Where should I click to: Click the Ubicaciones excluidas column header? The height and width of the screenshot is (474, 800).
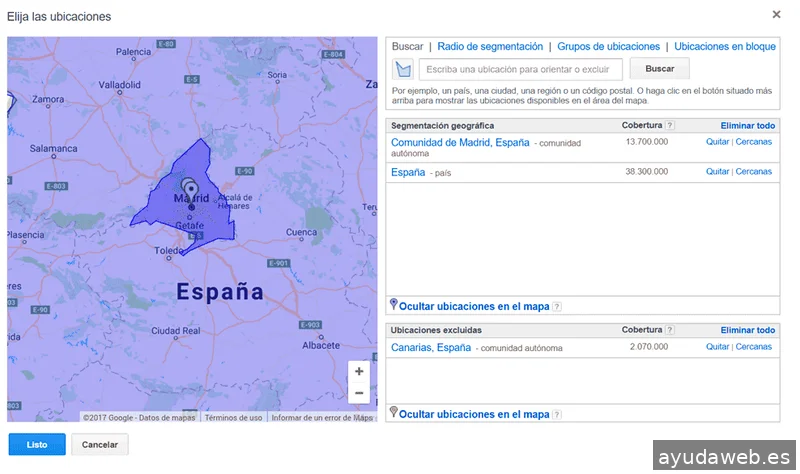[x=436, y=330]
